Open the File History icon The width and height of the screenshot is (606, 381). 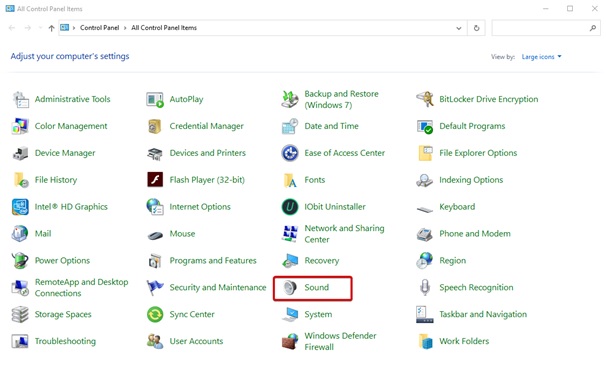(20, 180)
